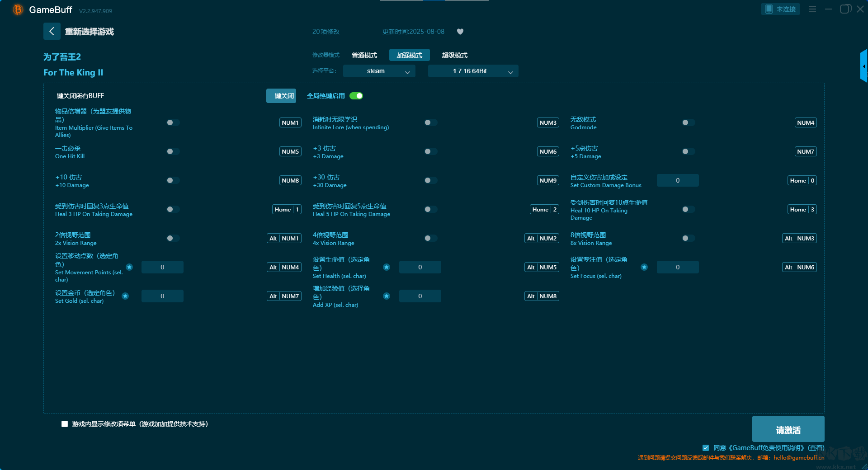Click 一键关闭 to disable all buffs
The width and height of the screenshot is (868, 470).
point(281,96)
